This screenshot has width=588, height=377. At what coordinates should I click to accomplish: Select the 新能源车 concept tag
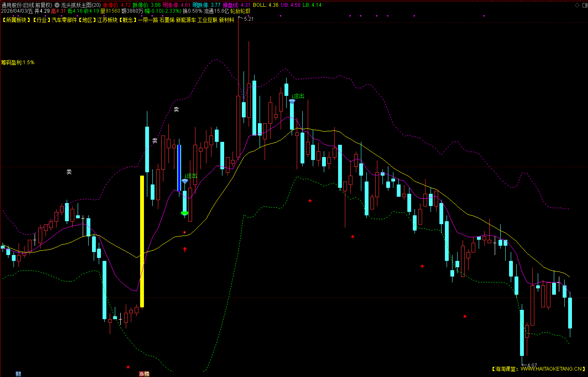[186, 20]
